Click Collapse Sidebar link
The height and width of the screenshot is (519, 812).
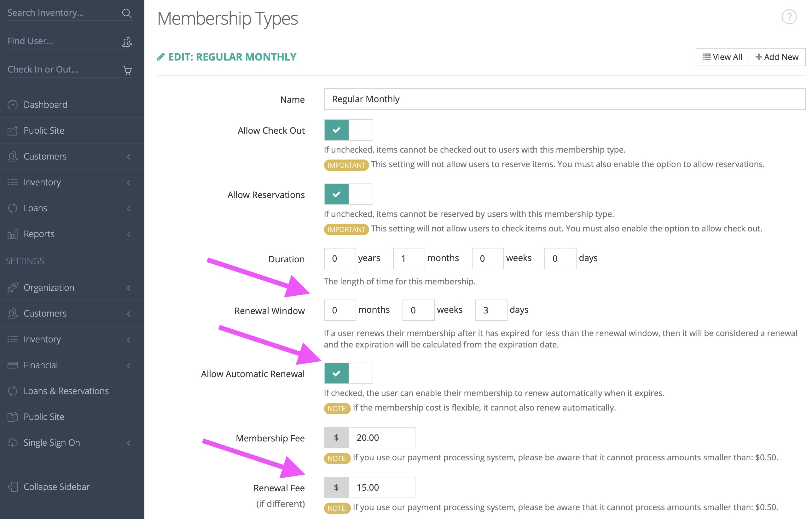click(72, 487)
